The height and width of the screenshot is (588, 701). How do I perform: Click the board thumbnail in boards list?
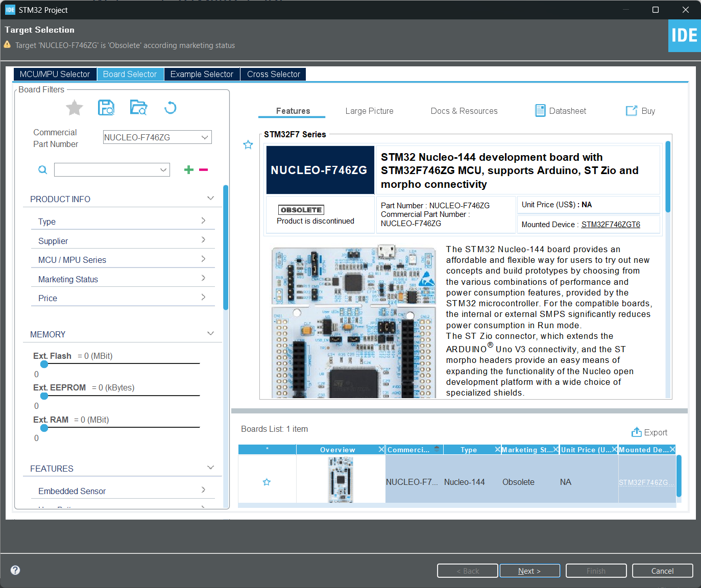point(341,480)
